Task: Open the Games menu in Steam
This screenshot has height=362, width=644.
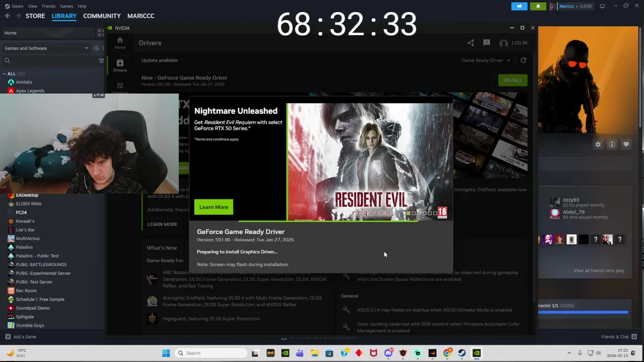Action: [66, 6]
